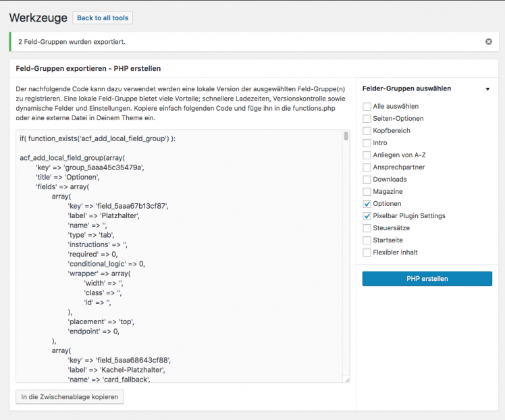Enable the Seiten-Optionen checkbox
Viewport: 505px width, 420px height.
pos(367,119)
